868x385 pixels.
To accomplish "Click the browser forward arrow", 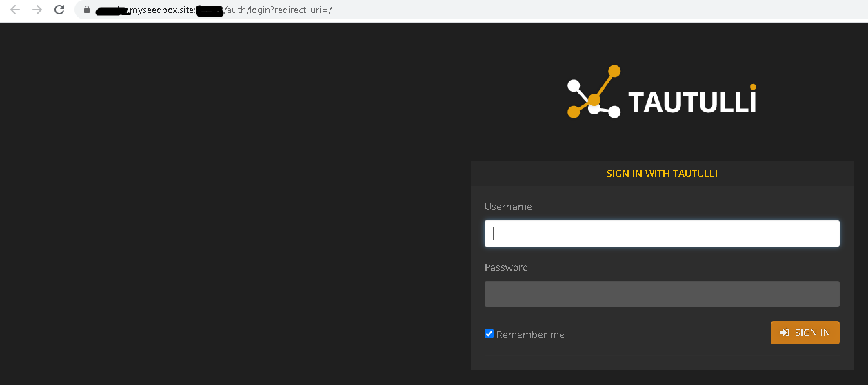I will tap(37, 10).
